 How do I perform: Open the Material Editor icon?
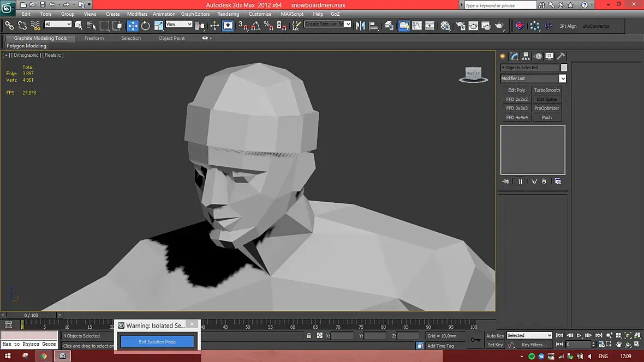coord(445,26)
